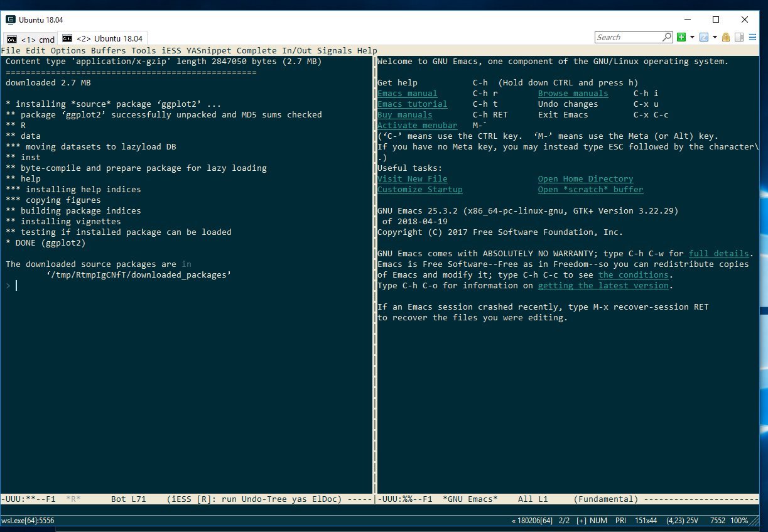Toggle the PRI indicator in the status bar
The width and height of the screenshot is (768, 532).
620,520
